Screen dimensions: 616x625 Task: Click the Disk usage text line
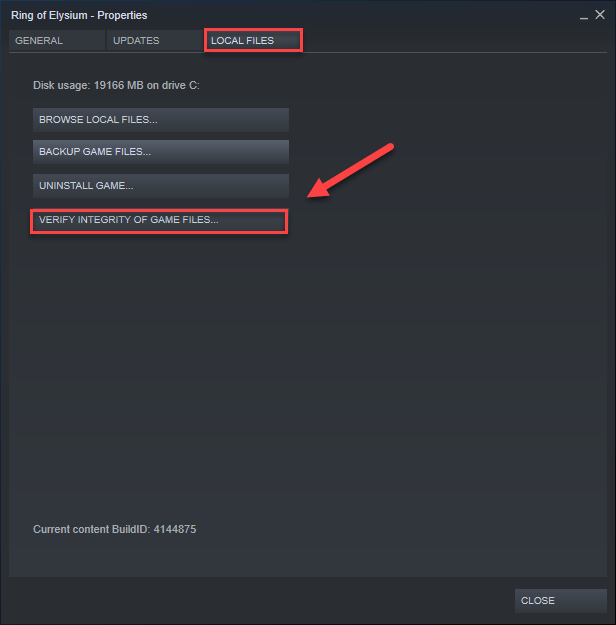[116, 85]
